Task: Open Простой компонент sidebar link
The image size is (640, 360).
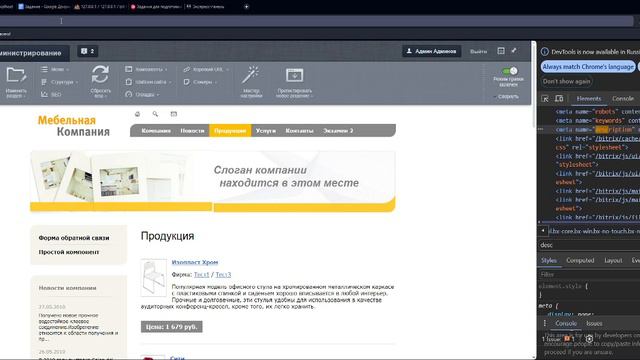Action: pyautogui.click(x=69, y=252)
